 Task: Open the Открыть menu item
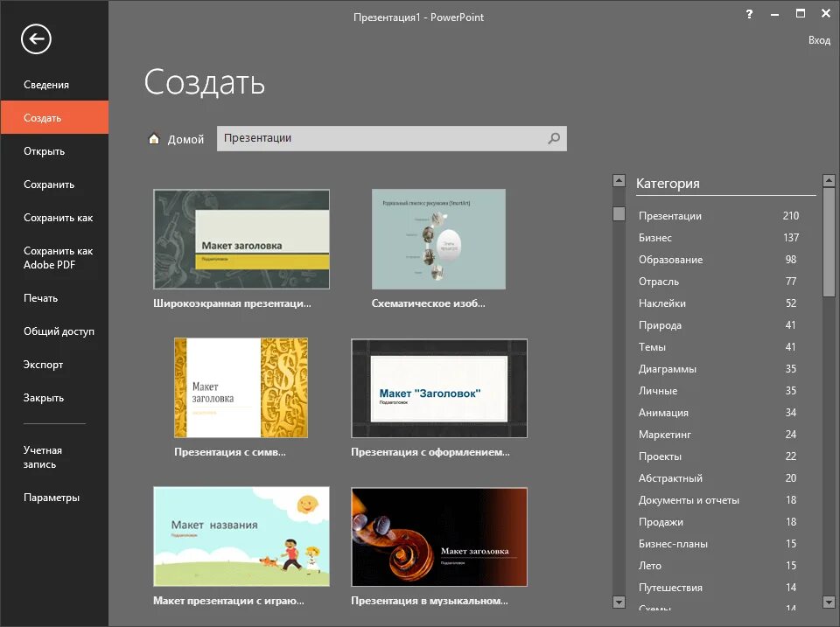tap(54, 151)
